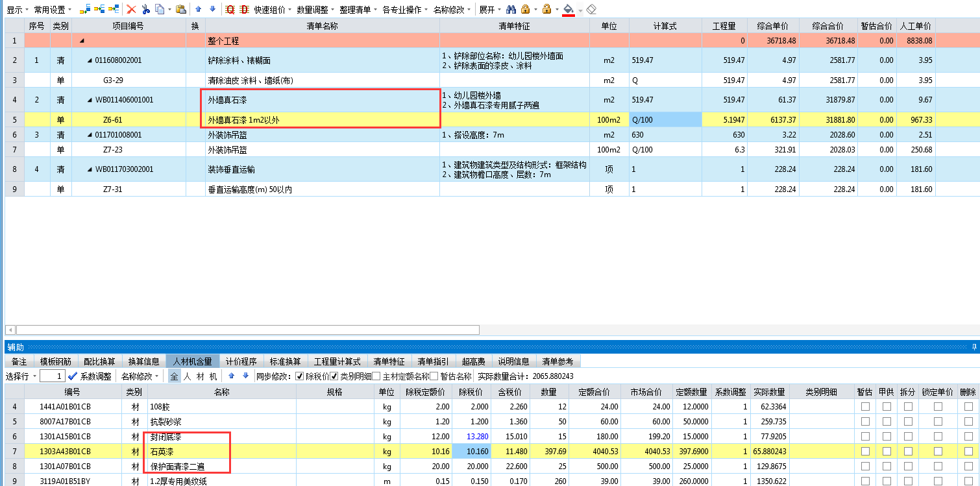This screenshot has height=486, width=980.
Task: Enable the 主材定额名称 checkbox
Action: coord(376,376)
